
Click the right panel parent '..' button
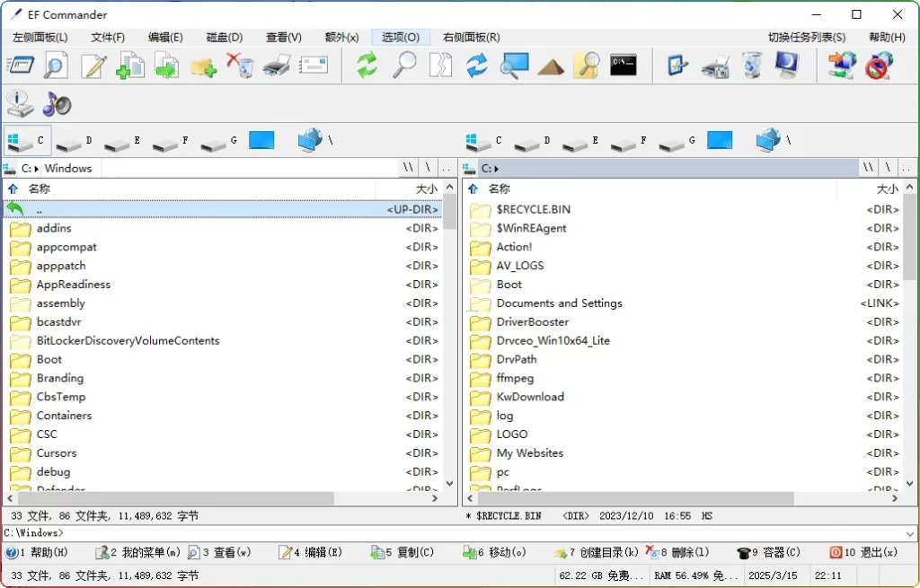(x=907, y=168)
